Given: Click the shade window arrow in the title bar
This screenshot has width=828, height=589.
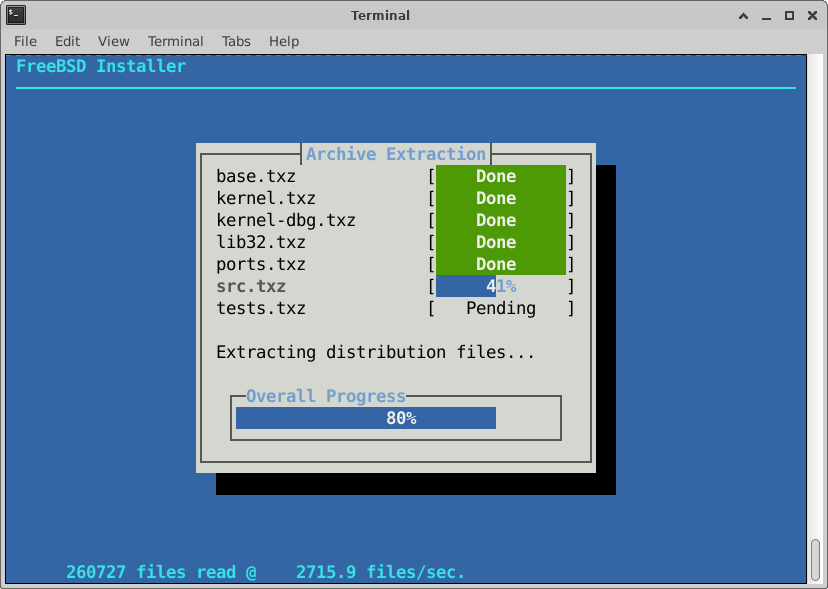Looking at the screenshot, I should point(743,15).
